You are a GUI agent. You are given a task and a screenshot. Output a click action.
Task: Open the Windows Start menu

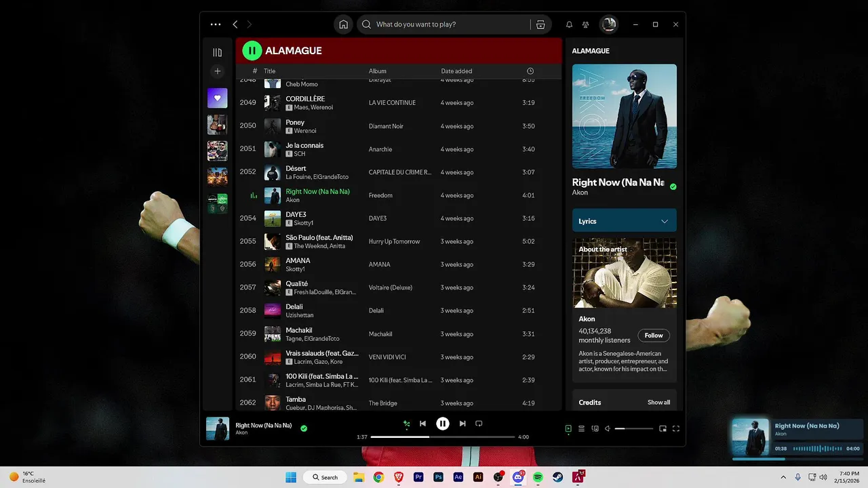(291, 477)
